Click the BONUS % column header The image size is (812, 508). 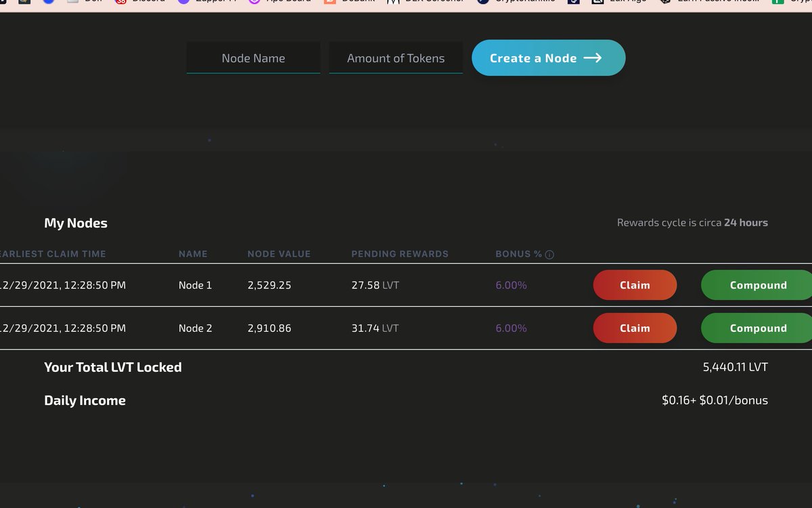click(x=519, y=254)
